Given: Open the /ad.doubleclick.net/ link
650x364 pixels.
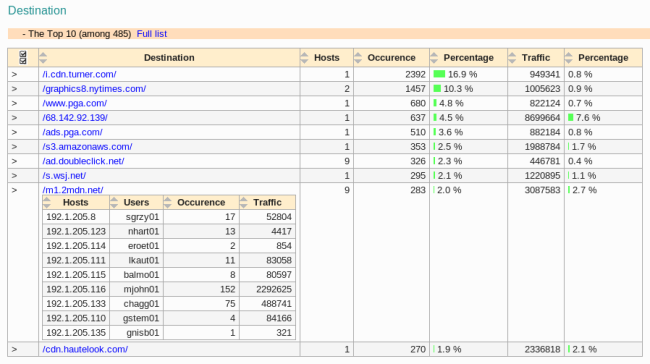Looking at the screenshot, I should [83, 162].
